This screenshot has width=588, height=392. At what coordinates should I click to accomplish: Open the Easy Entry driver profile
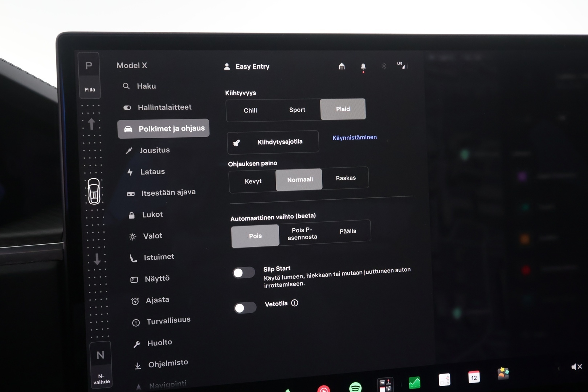[x=247, y=66]
